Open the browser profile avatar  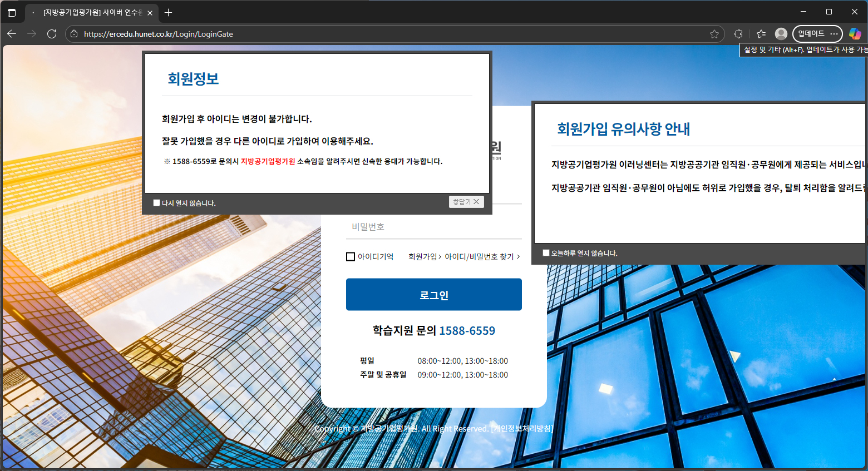pos(780,33)
